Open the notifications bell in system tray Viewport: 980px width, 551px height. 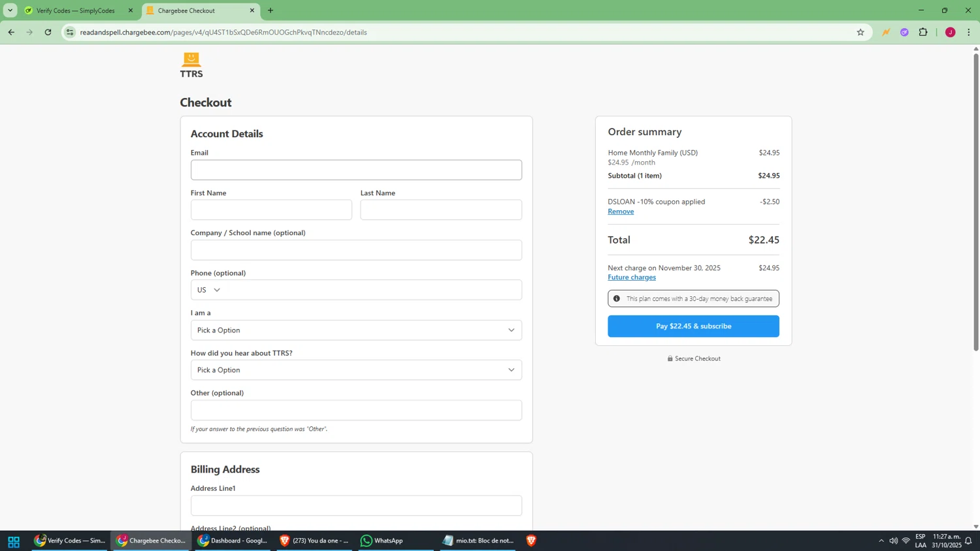969,541
